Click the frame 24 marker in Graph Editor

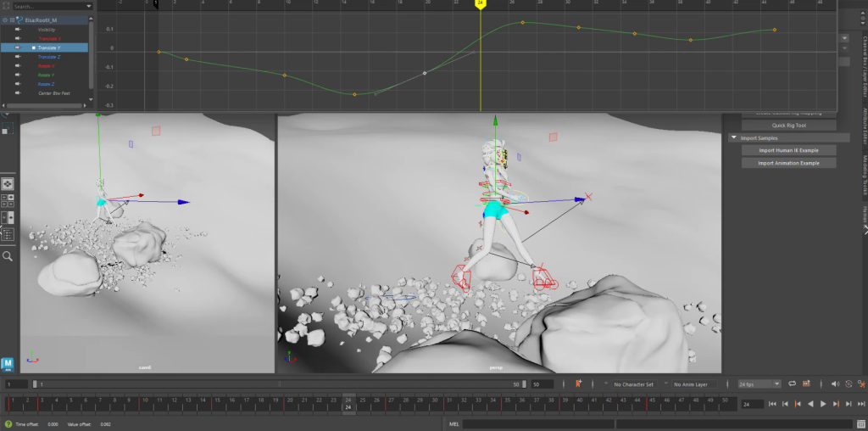point(480,3)
